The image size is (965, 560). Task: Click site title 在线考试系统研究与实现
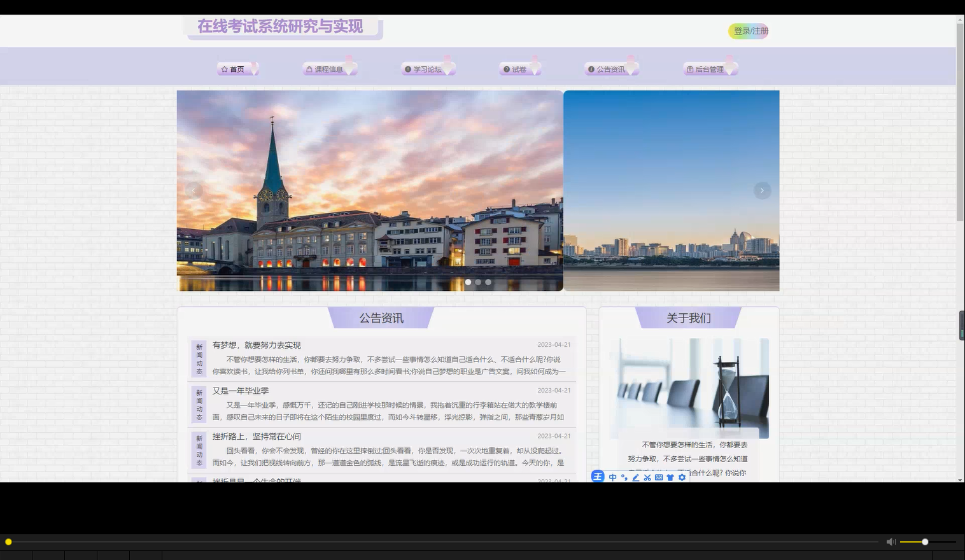click(280, 26)
